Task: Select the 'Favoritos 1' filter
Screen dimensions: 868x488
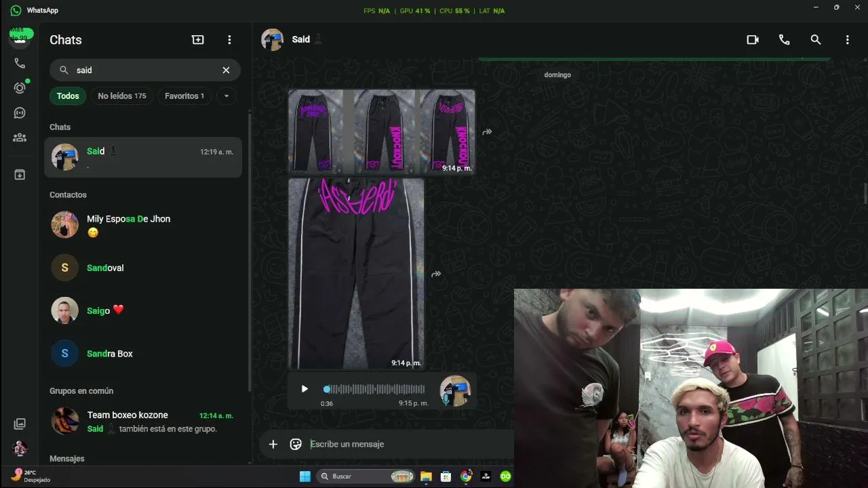Action: coord(184,96)
